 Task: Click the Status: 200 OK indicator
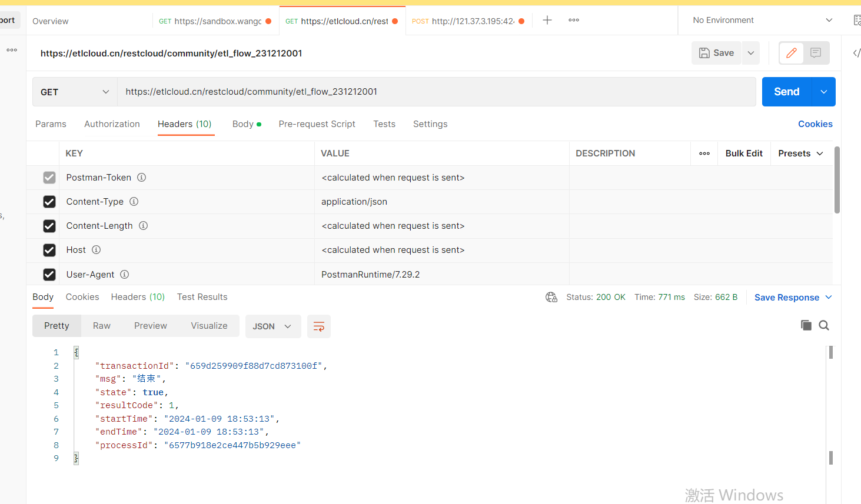click(596, 297)
